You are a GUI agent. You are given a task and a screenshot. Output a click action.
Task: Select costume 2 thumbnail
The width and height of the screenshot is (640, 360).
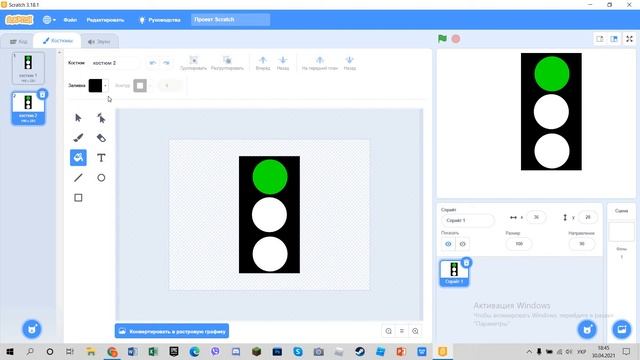[x=28, y=108]
